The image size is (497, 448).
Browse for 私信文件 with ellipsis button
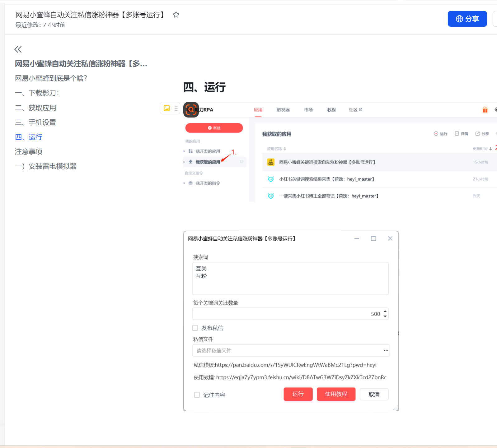point(386,350)
